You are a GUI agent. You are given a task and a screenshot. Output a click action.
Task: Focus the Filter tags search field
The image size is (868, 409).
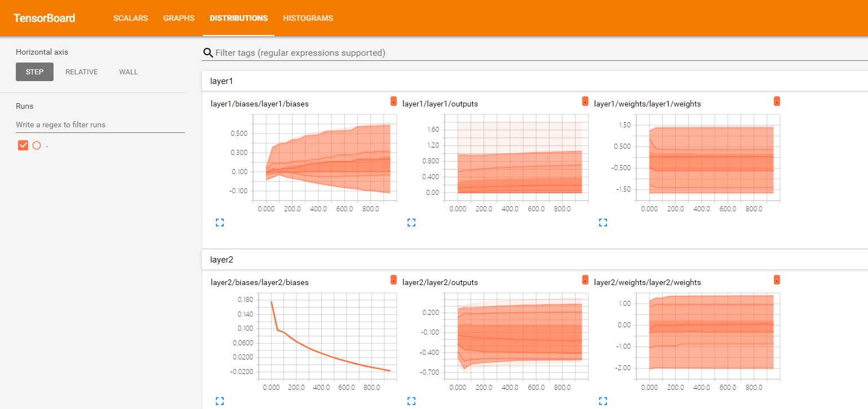[541, 53]
